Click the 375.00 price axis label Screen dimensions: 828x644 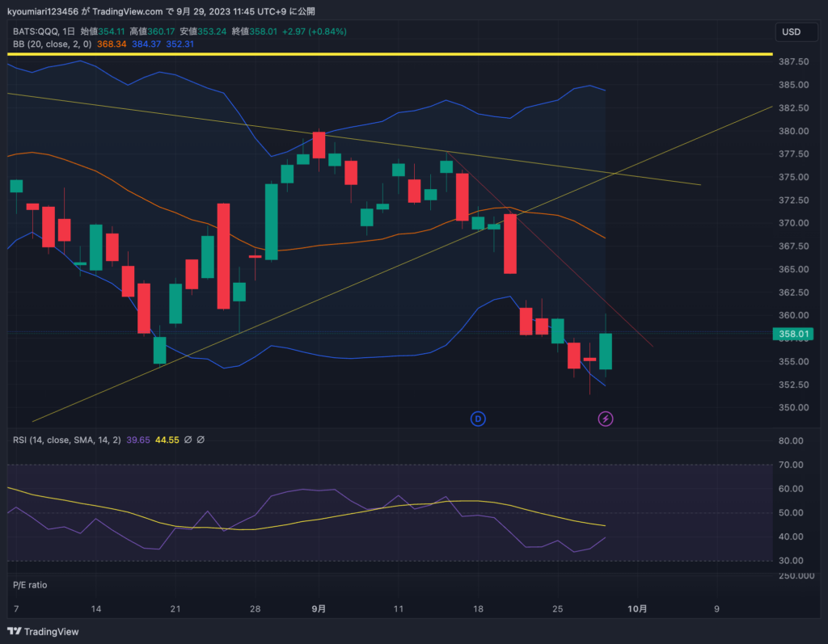794,177
